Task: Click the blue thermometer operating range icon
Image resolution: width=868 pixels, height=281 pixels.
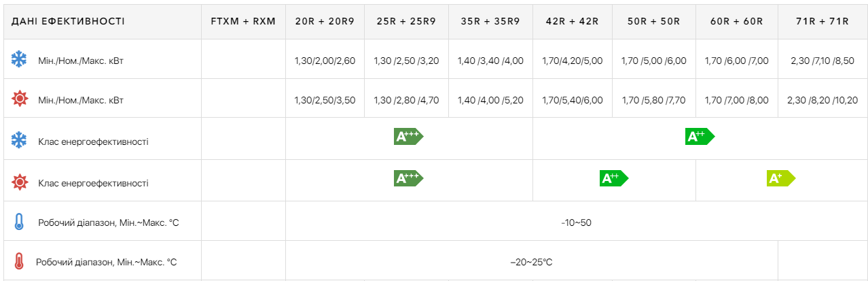Action: click(x=19, y=222)
